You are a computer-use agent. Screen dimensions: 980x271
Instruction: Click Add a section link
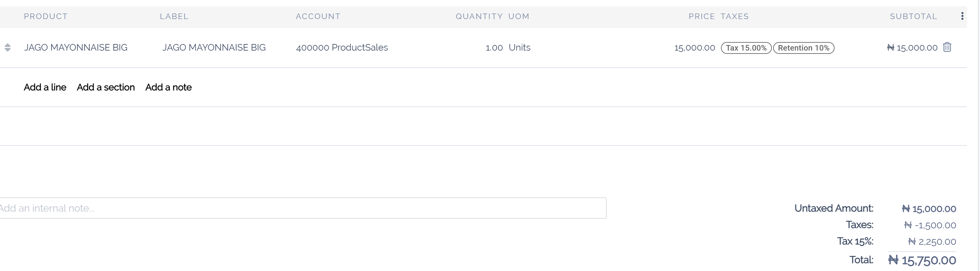tap(106, 87)
